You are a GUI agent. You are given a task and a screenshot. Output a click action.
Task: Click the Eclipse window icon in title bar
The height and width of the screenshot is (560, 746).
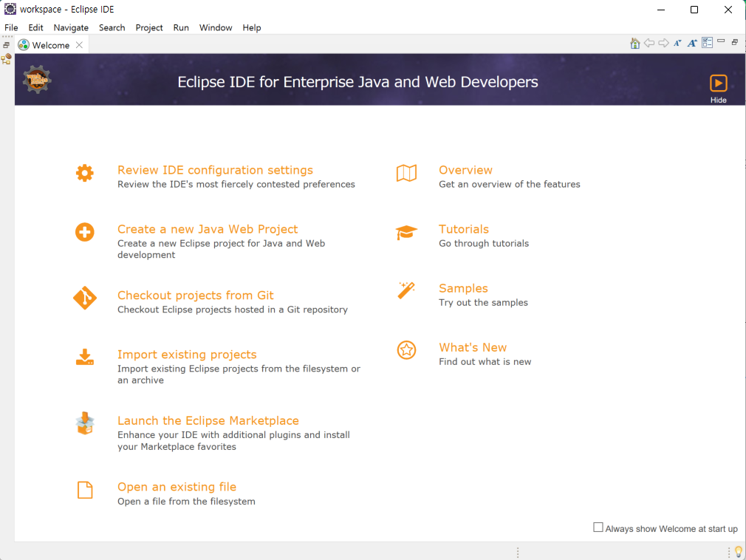click(10, 9)
